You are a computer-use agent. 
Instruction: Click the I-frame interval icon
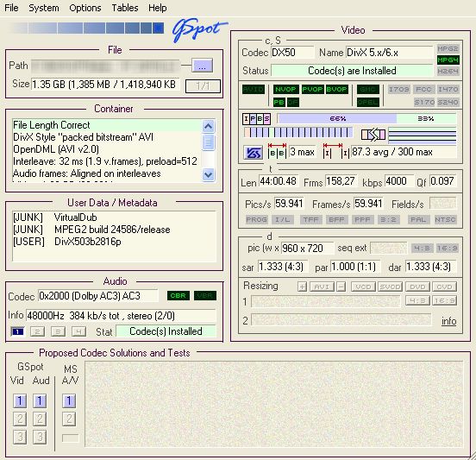(336, 151)
